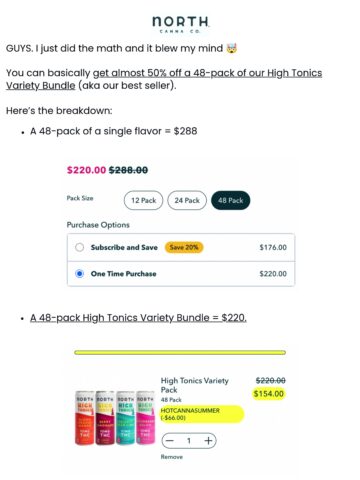This screenshot has height=480, width=360.
Task: Increase quantity with the plus button
Action: tap(208, 441)
